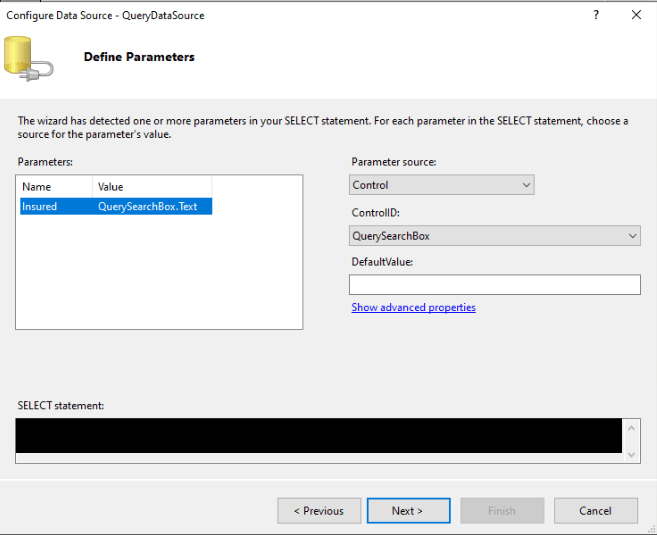The height and width of the screenshot is (535, 657).
Task: Open Show advanced properties link
Action: coord(413,308)
